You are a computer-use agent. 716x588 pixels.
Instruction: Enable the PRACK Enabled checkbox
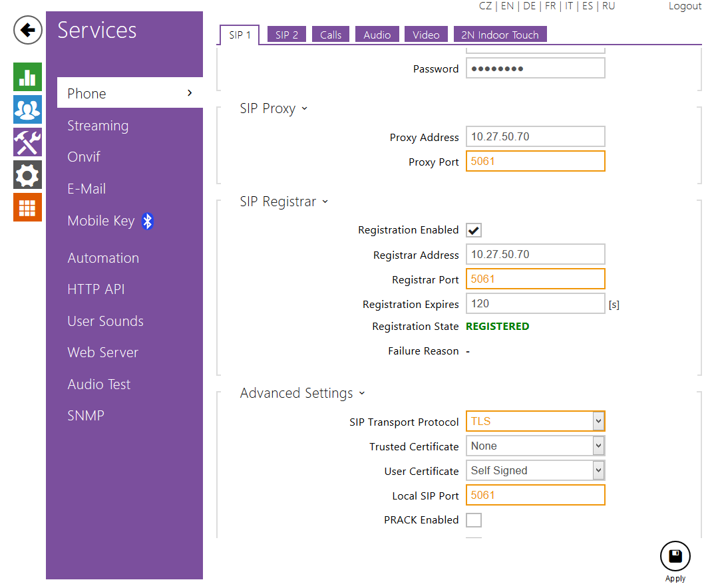(474, 520)
